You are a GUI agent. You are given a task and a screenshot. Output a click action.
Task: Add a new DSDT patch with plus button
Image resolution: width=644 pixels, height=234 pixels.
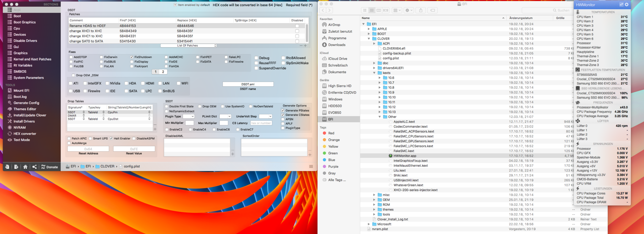point(305,46)
